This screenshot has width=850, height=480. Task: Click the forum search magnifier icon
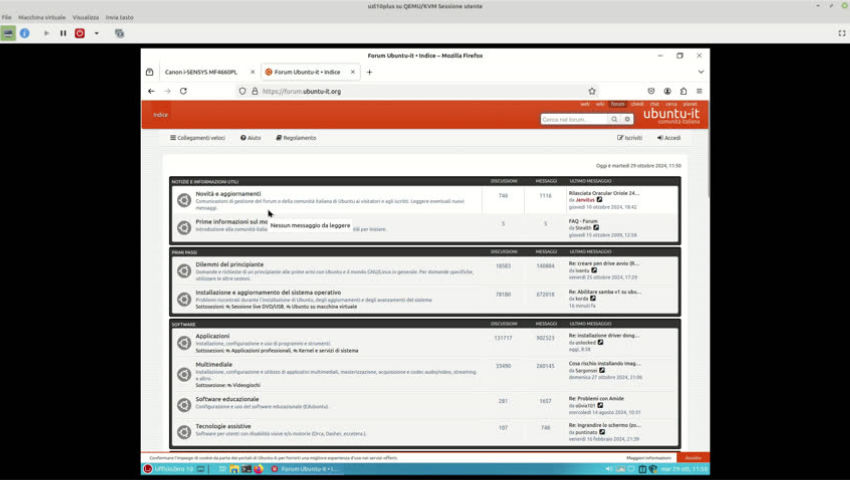(615, 119)
